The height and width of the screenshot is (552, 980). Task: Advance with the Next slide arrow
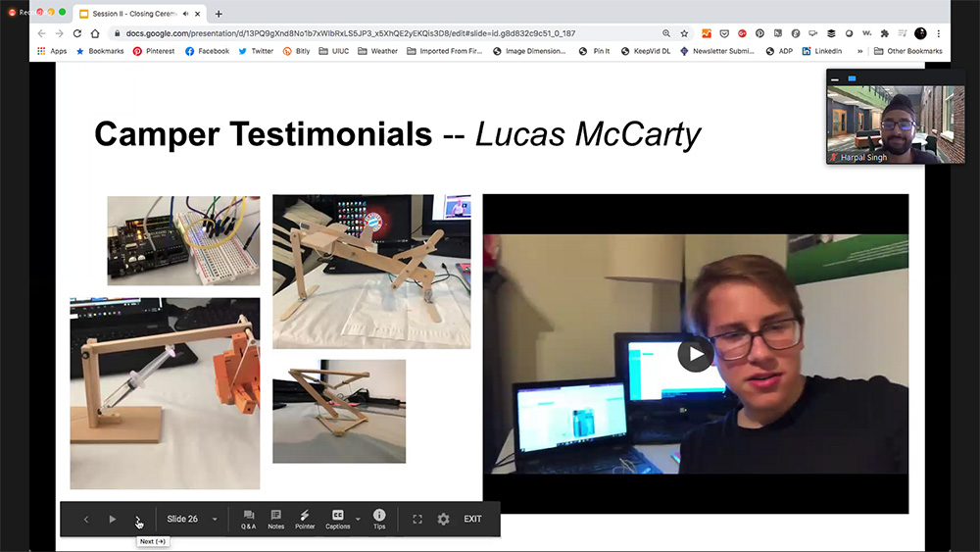(138, 519)
